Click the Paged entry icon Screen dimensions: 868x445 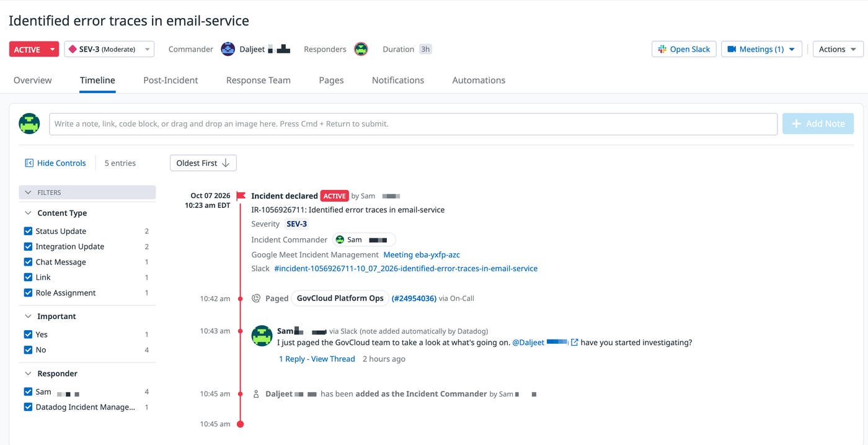(x=256, y=299)
